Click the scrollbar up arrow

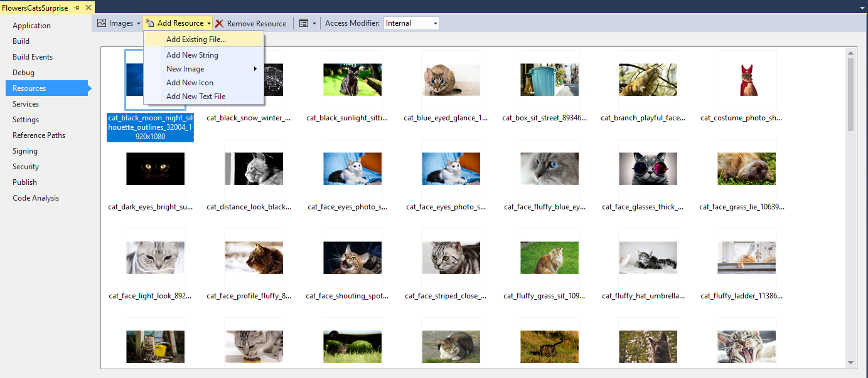pyautogui.click(x=850, y=53)
